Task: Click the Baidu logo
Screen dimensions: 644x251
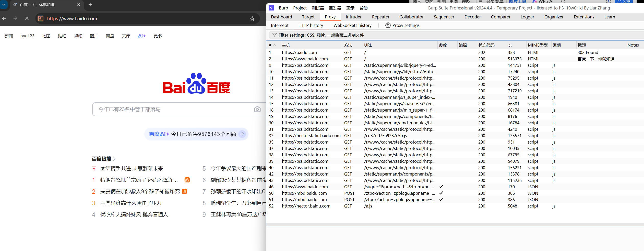Action: [196, 83]
